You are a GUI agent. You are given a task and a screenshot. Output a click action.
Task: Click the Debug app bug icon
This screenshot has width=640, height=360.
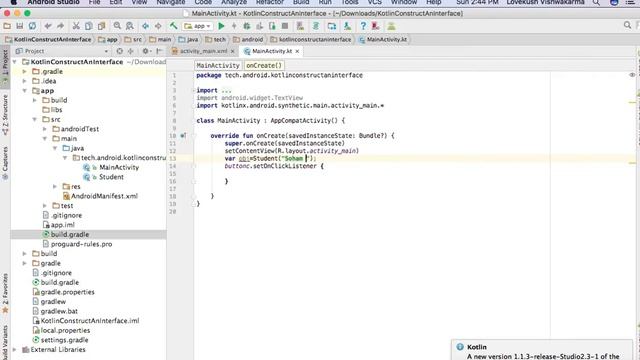[x=247, y=26]
